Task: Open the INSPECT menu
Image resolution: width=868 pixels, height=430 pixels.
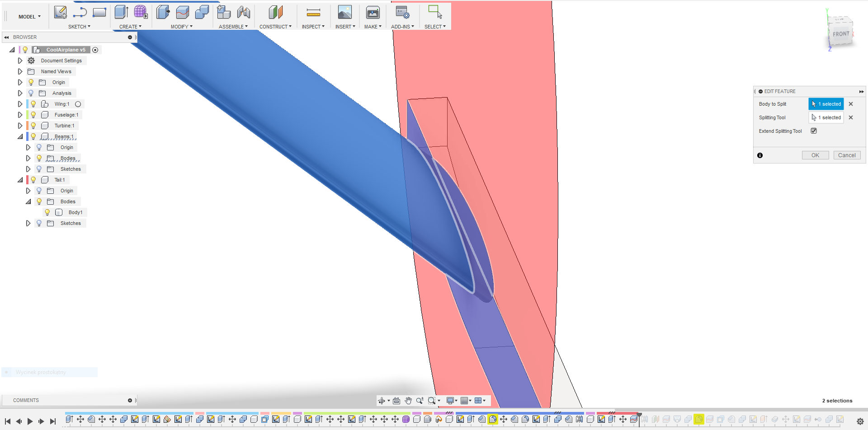Action: [x=313, y=27]
